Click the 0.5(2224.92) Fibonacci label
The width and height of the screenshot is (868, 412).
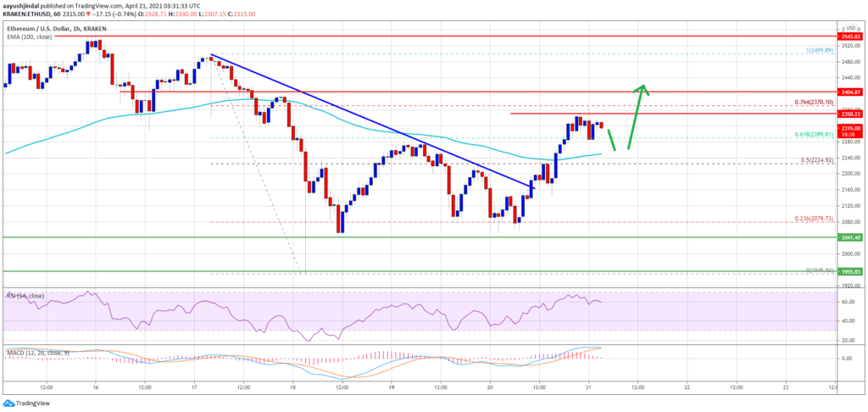click(815, 160)
